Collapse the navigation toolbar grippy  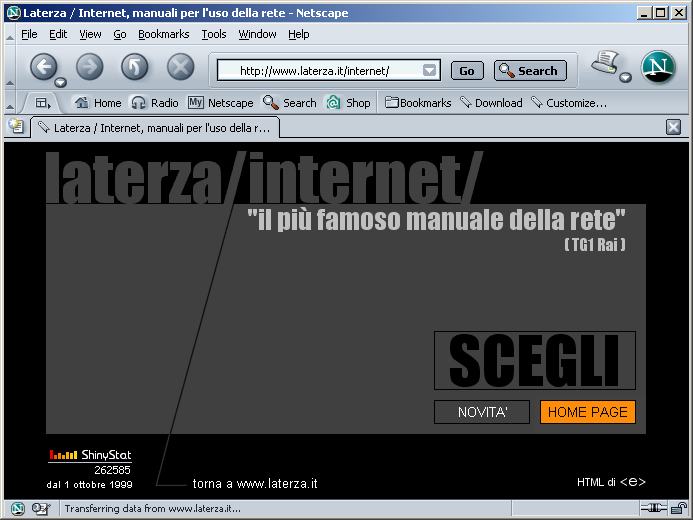10,68
